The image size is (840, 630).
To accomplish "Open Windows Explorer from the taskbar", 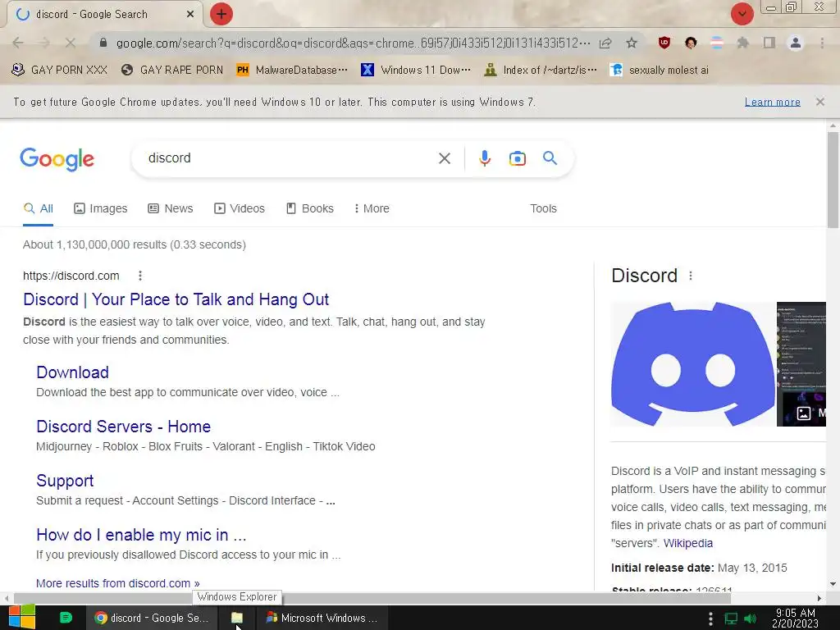I will (x=237, y=618).
